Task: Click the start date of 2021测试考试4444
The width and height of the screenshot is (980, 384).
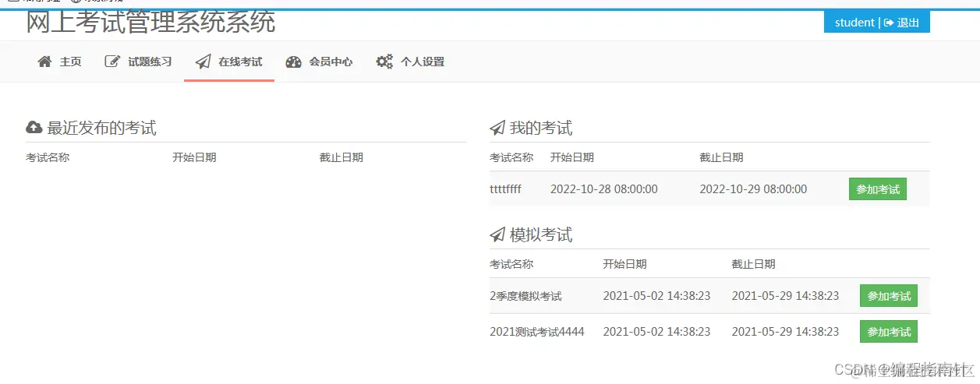Action: pyautogui.click(x=656, y=332)
